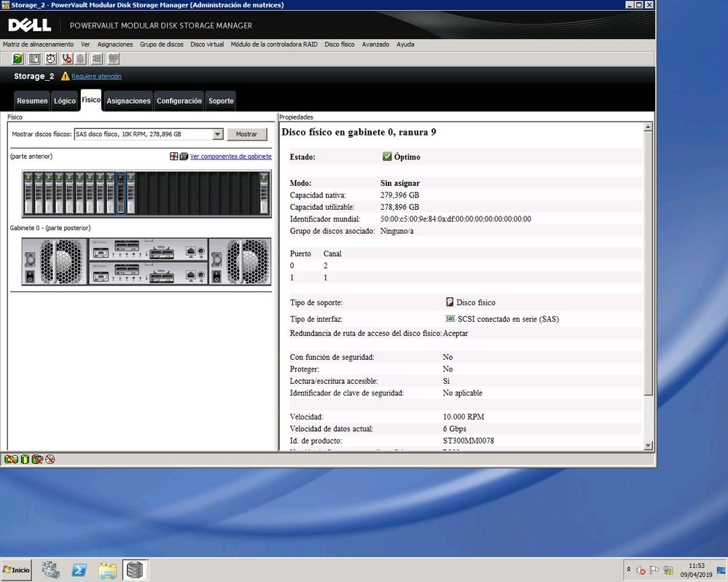Image resolution: width=728 pixels, height=582 pixels.
Task: Click the plain green cylinder status bar icon
Action: coord(25,460)
